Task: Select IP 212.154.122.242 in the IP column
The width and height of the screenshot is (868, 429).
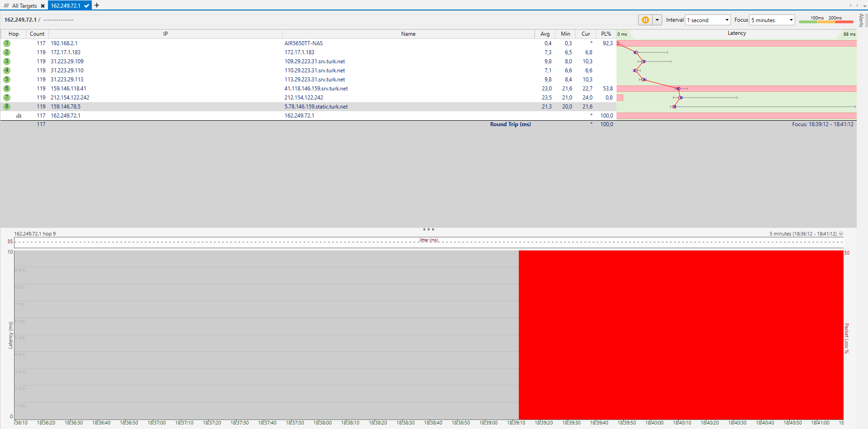Action: click(x=70, y=98)
